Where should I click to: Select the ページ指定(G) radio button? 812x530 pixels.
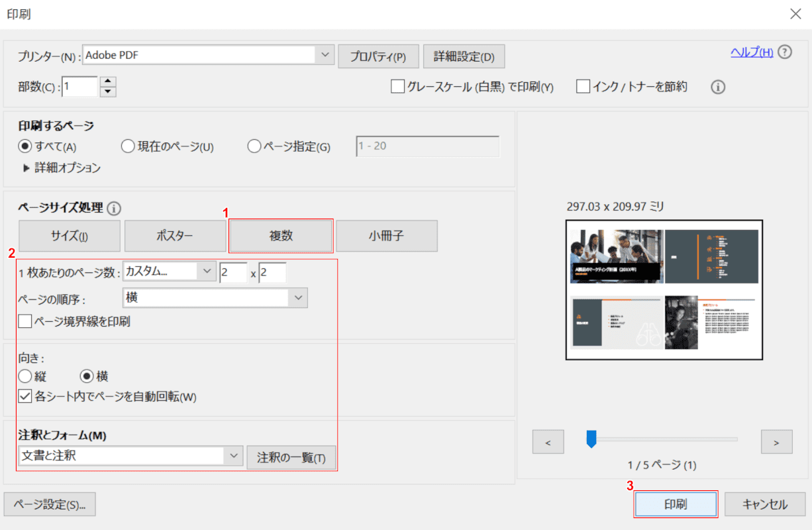click(254, 146)
